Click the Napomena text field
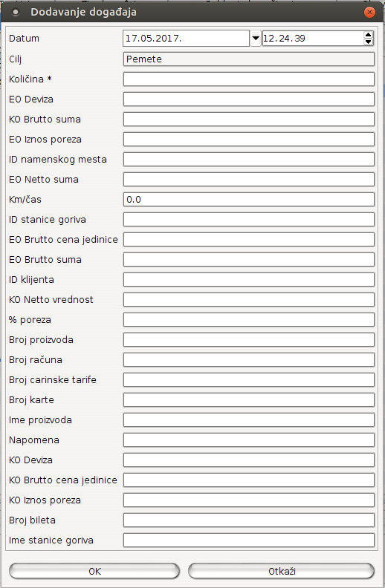This screenshot has height=588, width=385. click(x=249, y=440)
